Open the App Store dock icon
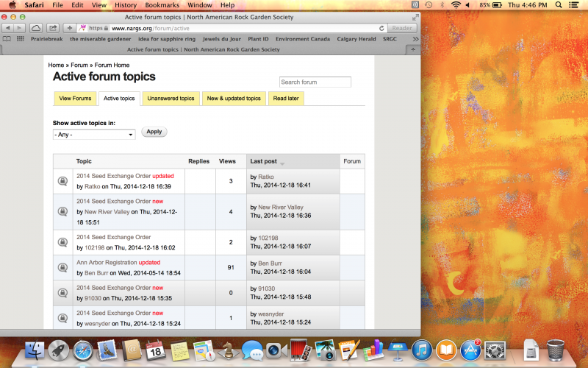This screenshot has width=588, height=368. [470, 350]
